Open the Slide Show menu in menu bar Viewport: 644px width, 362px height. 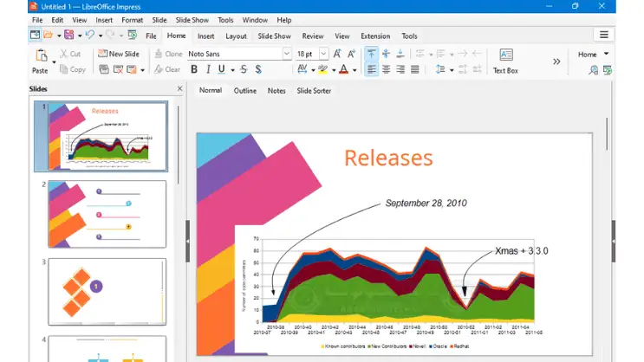[x=192, y=20]
